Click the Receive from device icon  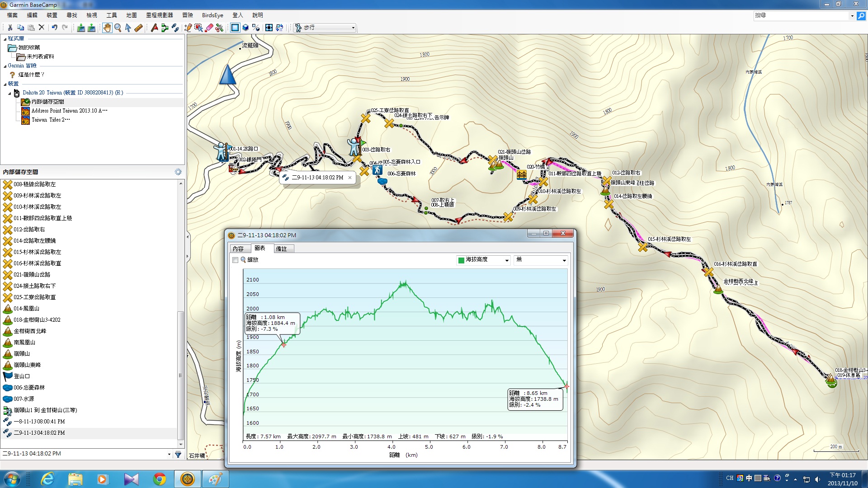pos(81,28)
